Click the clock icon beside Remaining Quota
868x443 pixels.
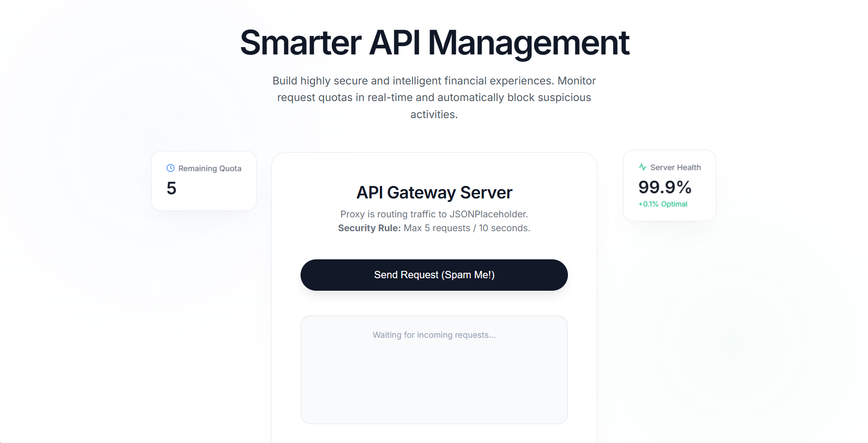click(171, 168)
